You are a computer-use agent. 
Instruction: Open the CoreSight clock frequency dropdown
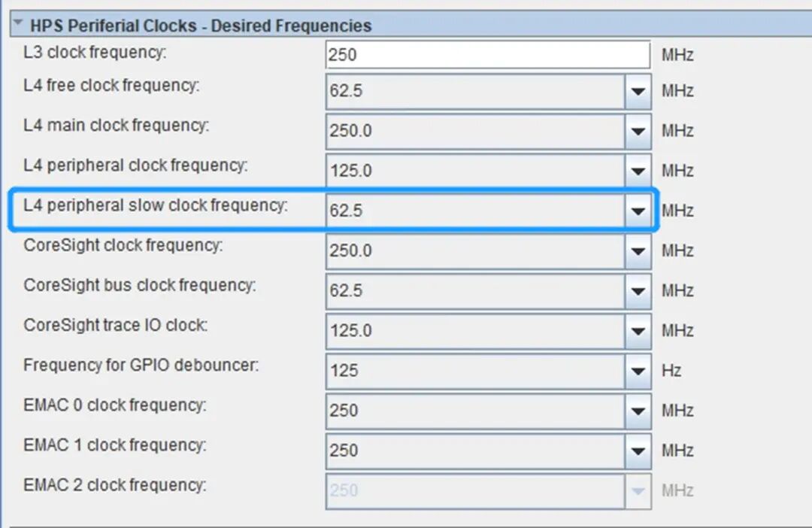click(638, 250)
